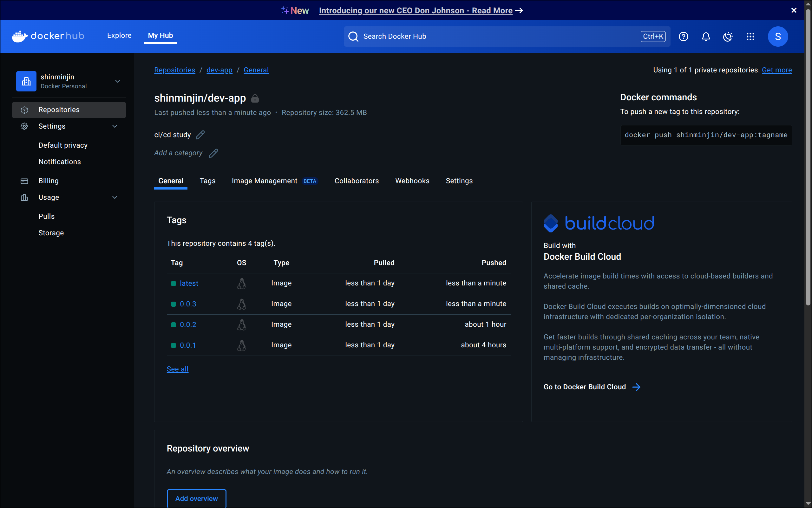Click the dev-app breadcrumb link
This screenshot has width=812, height=508.
(x=219, y=70)
